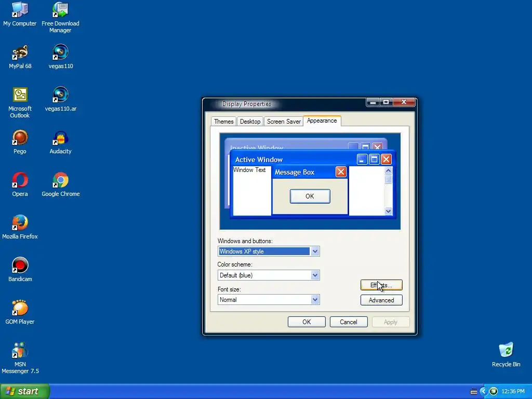The width and height of the screenshot is (532, 399).
Task: Open the Screen Saver tab
Action: pyautogui.click(x=284, y=122)
